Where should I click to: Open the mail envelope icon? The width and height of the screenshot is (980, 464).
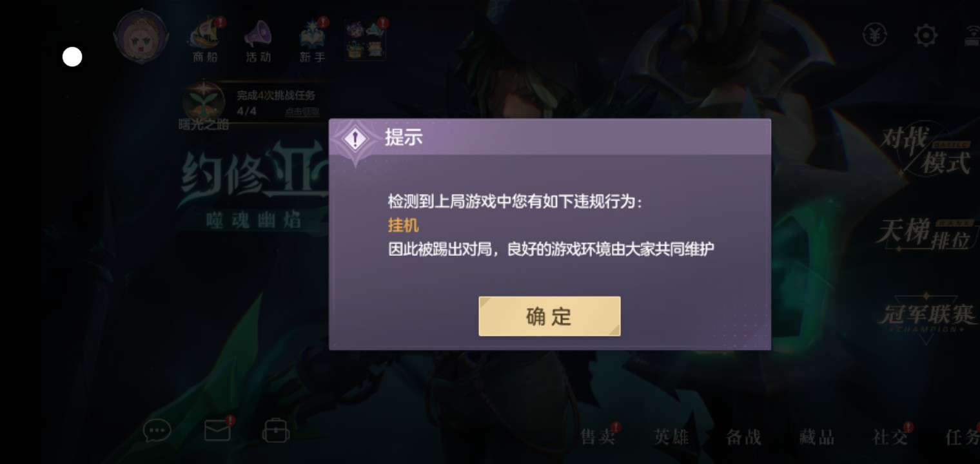tap(217, 430)
